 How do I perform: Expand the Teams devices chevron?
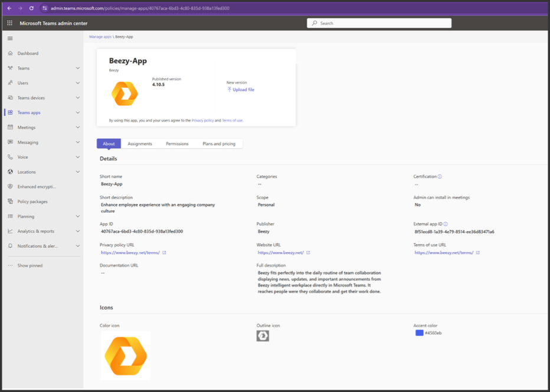pyautogui.click(x=78, y=97)
